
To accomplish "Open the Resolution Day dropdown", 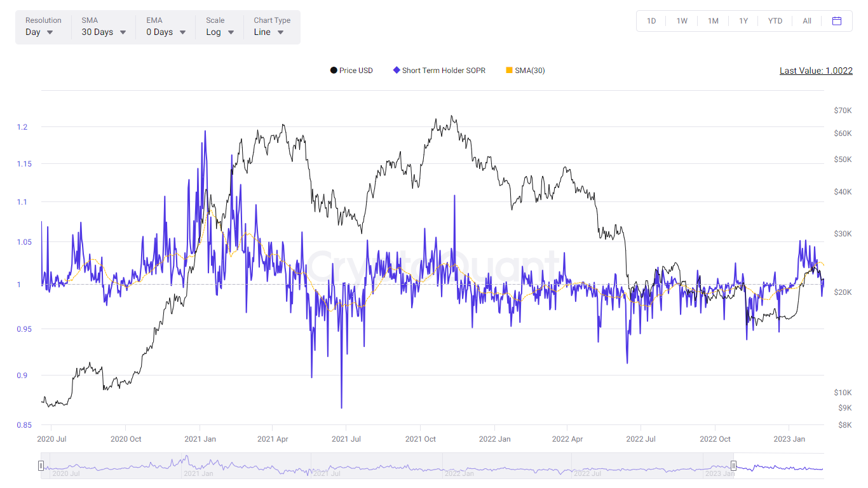I will point(39,32).
